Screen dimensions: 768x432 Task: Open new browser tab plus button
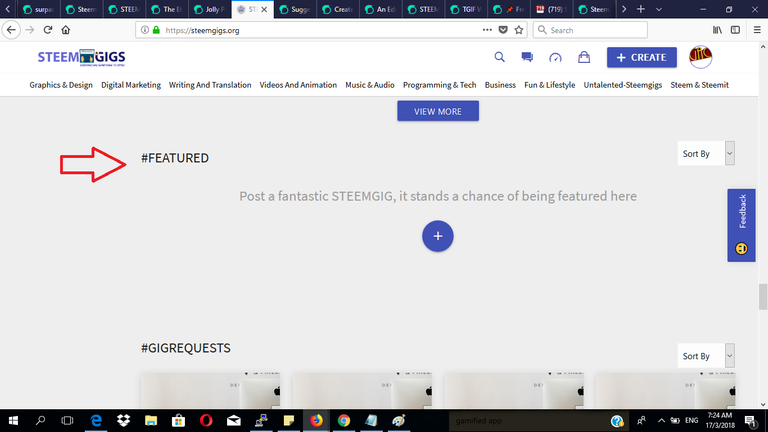coord(641,9)
